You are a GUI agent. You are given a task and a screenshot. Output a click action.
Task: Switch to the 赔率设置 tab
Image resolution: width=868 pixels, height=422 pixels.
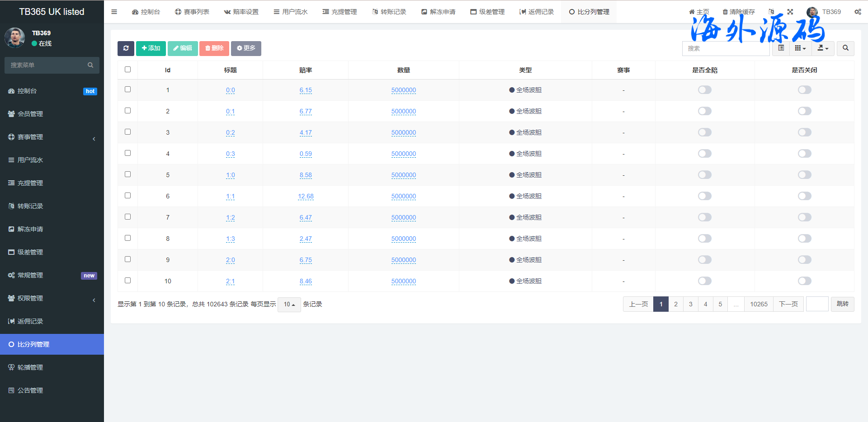241,12
